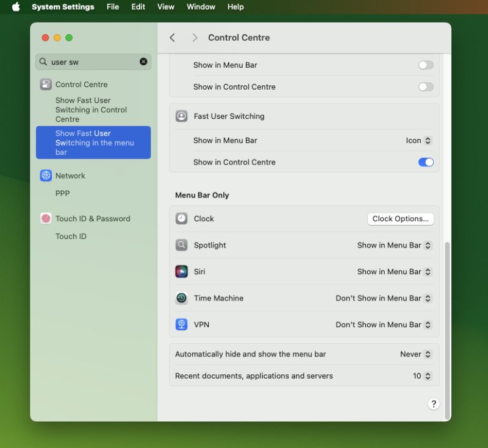488x448 pixels.
Task: Clear the search field with X icon
Action: tap(143, 62)
